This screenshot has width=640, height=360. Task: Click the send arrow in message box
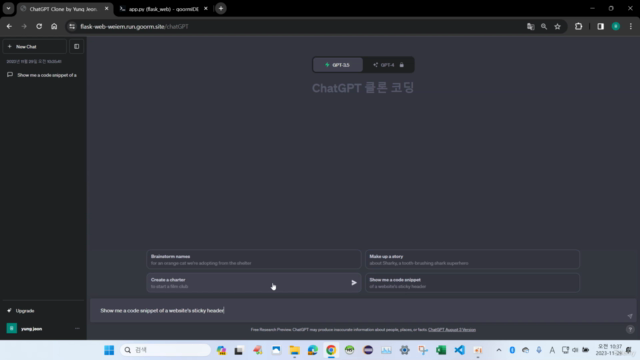click(x=630, y=316)
